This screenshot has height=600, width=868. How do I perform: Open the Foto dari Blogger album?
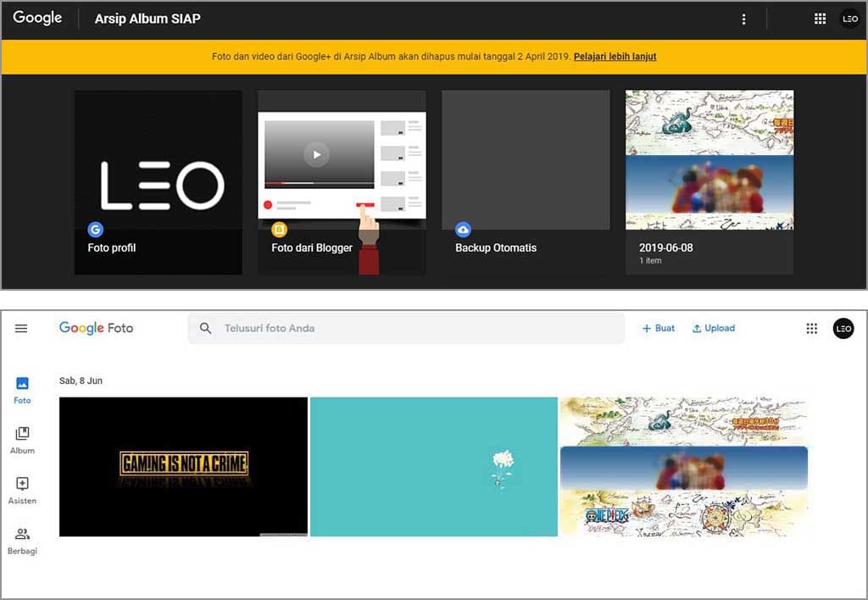tap(342, 182)
